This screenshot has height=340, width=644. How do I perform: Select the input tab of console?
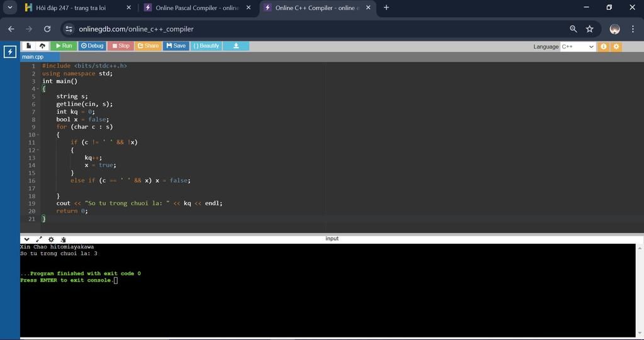point(332,239)
